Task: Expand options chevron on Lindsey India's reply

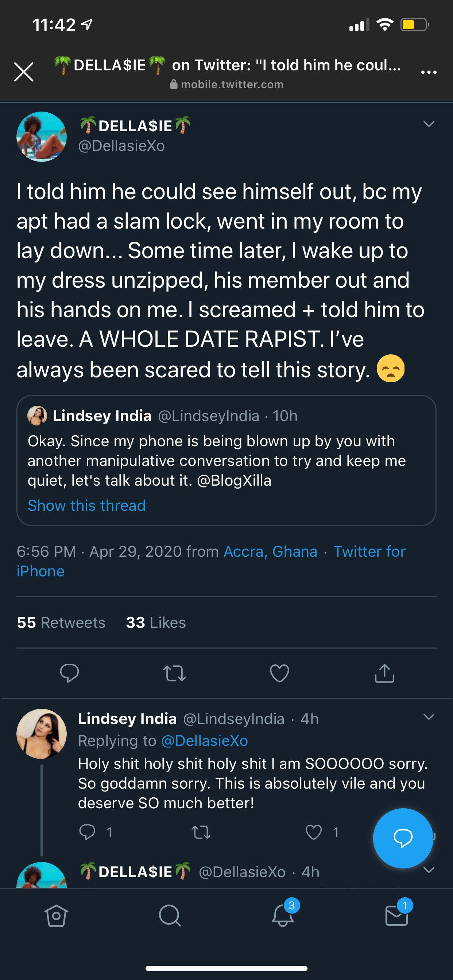Action: click(x=429, y=717)
